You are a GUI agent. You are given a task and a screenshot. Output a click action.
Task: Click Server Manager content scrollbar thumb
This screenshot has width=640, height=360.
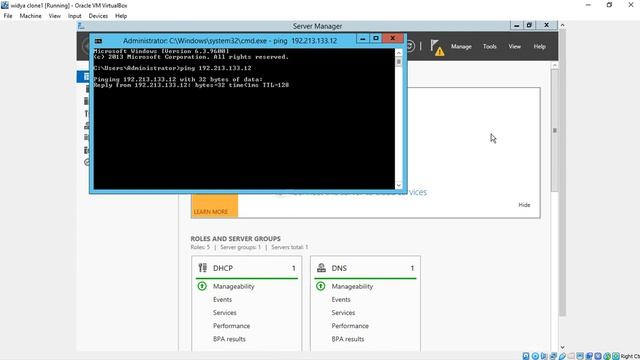click(554, 130)
